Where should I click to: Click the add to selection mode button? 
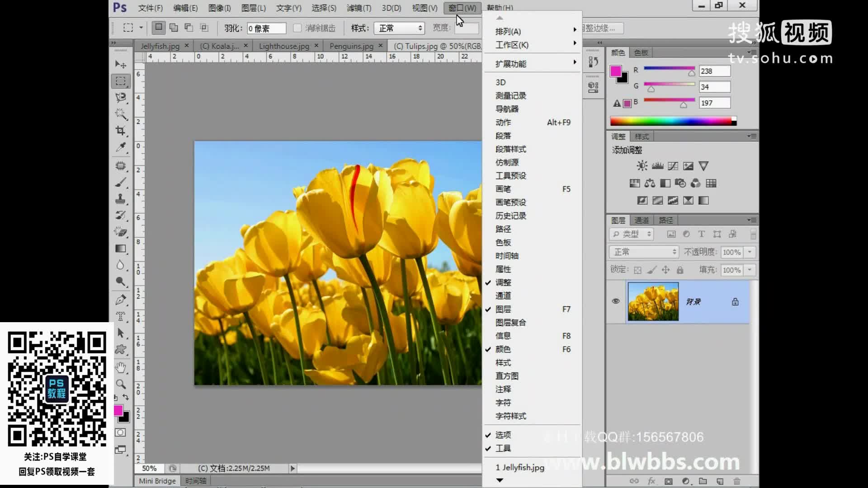coord(174,28)
